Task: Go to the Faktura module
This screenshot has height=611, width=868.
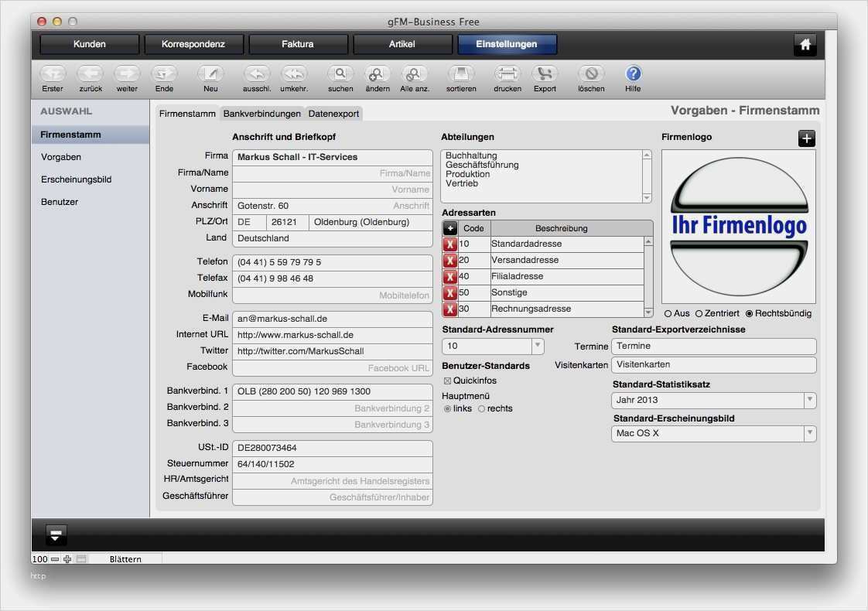Action: (x=298, y=44)
